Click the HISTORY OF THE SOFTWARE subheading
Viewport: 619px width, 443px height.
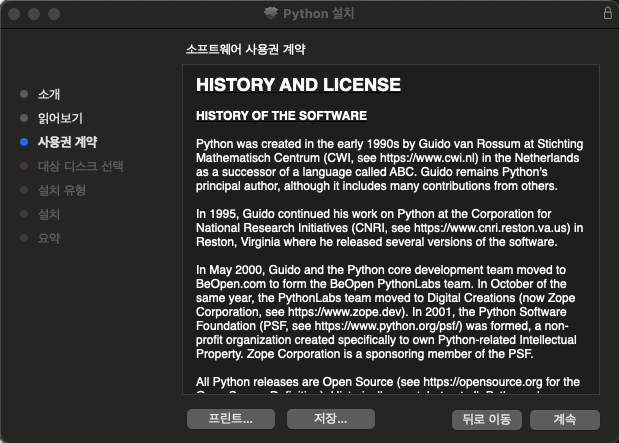(281, 116)
